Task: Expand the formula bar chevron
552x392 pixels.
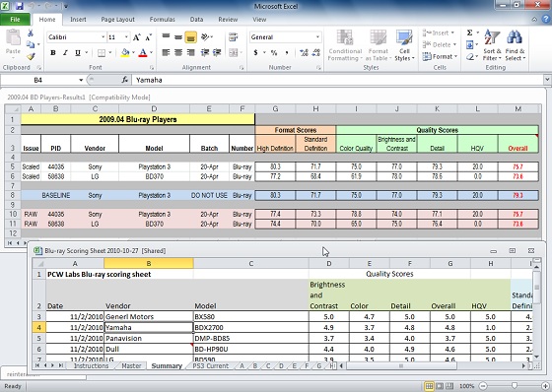Action: (547, 80)
